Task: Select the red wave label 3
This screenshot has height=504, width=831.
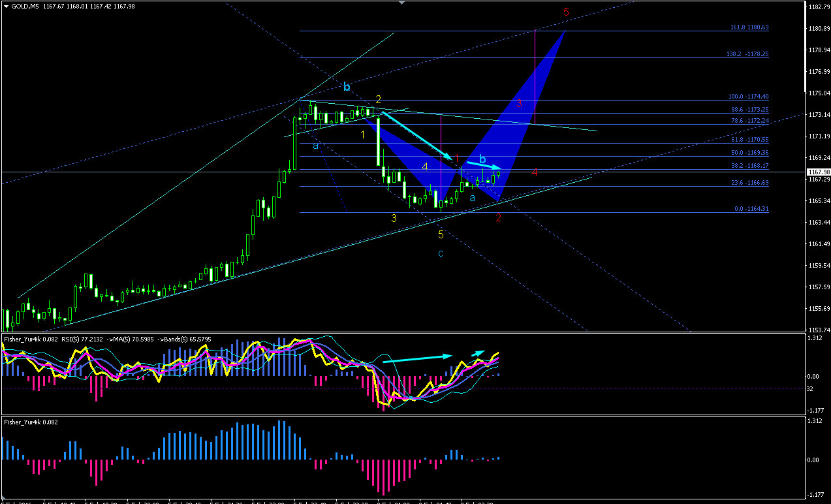Action: pyautogui.click(x=519, y=103)
